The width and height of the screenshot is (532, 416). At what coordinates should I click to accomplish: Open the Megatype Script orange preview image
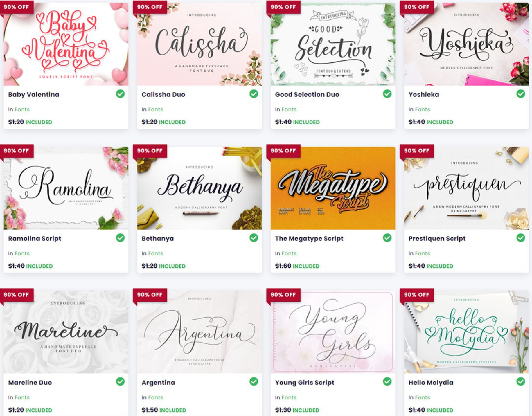tap(333, 188)
